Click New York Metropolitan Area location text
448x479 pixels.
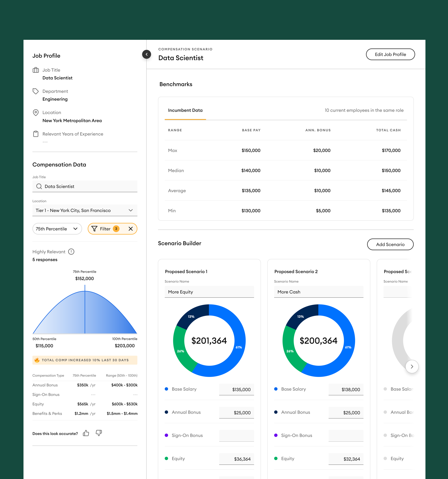(x=72, y=120)
